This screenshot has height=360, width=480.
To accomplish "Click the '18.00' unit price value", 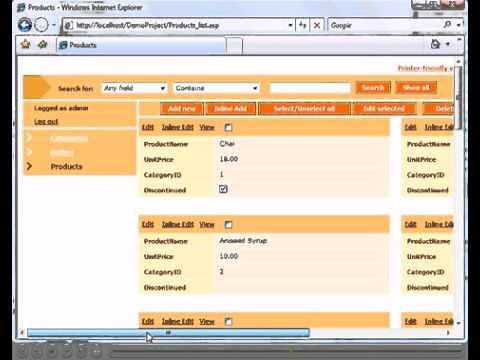I will pyautogui.click(x=229, y=159).
